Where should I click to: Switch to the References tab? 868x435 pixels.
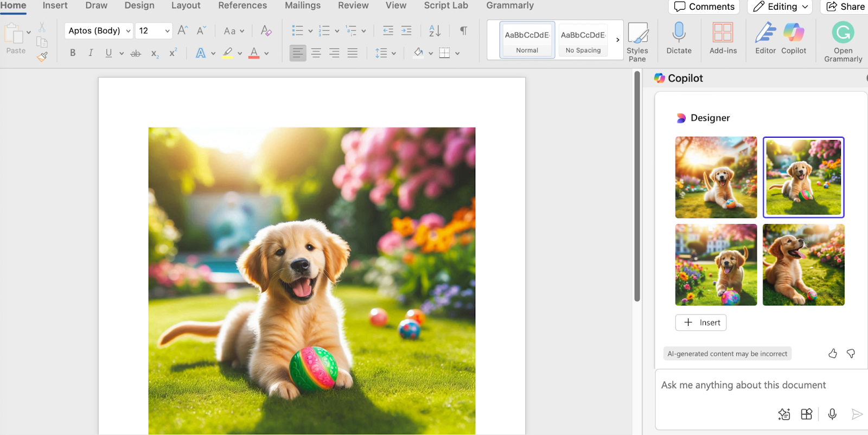tap(242, 5)
